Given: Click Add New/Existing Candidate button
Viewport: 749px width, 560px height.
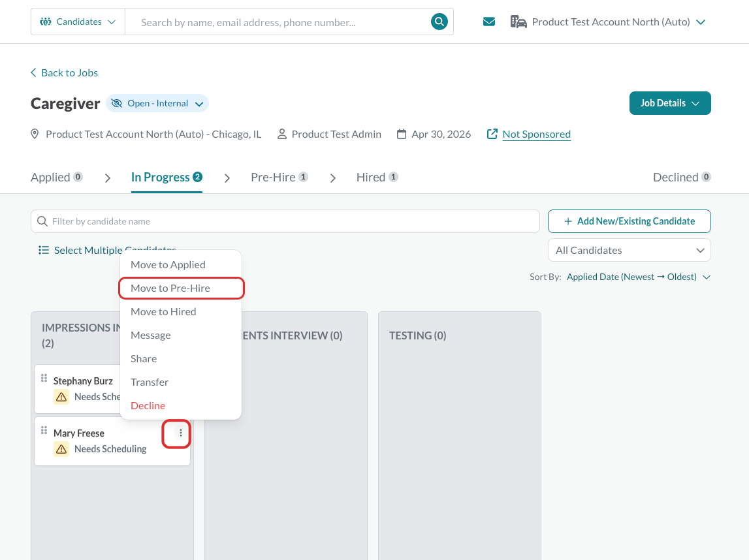Looking at the screenshot, I should tap(629, 221).
